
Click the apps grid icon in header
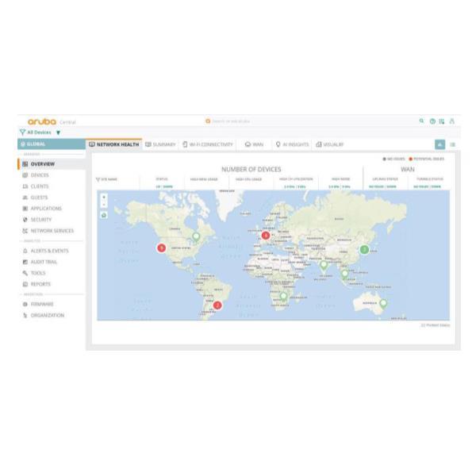[442, 121]
